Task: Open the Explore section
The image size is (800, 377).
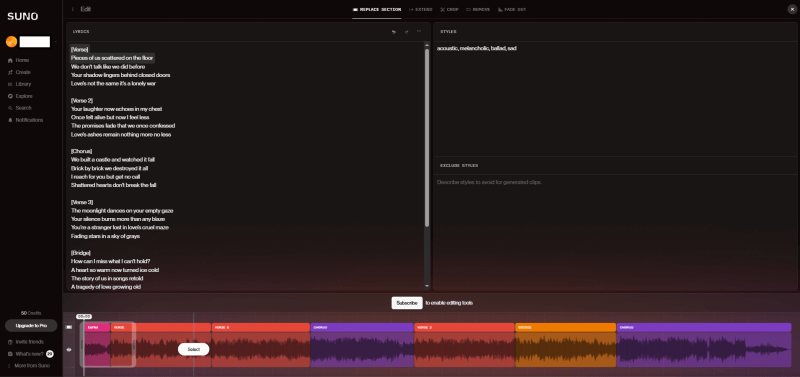Action: pyautogui.click(x=20, y=96)
